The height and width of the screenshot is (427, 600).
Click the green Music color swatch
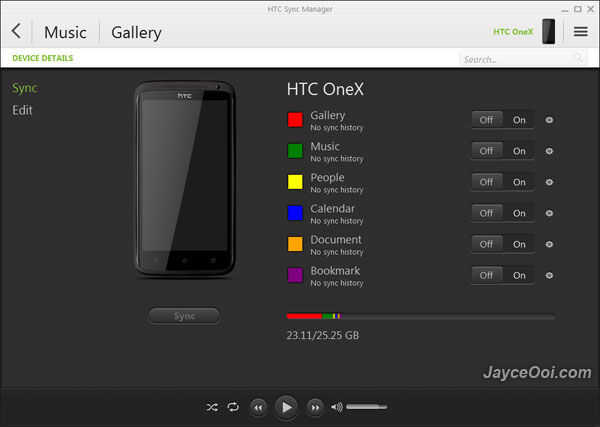coord(295,151)
